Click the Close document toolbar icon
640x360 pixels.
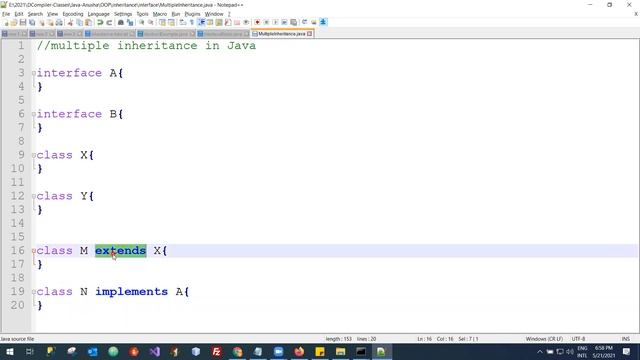coord(41,22)
